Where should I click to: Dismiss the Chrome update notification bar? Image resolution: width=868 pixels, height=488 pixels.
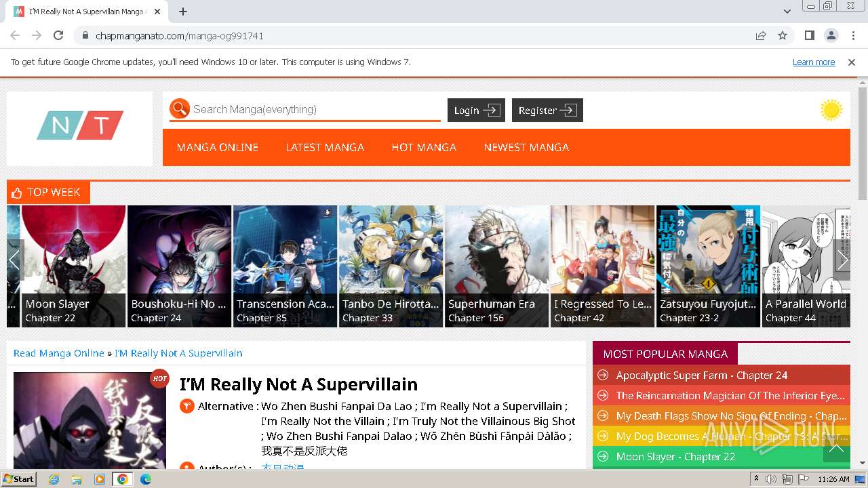(852, 62)
